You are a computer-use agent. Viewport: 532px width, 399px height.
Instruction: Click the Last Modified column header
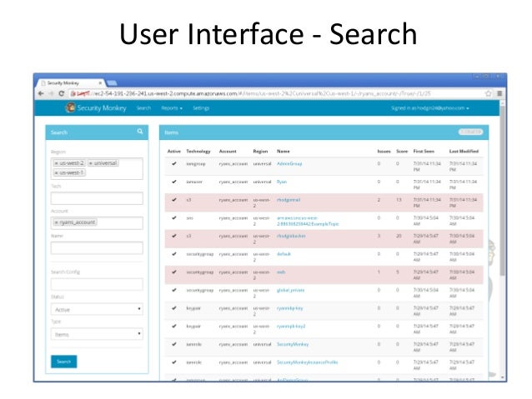tap(464, 152)
